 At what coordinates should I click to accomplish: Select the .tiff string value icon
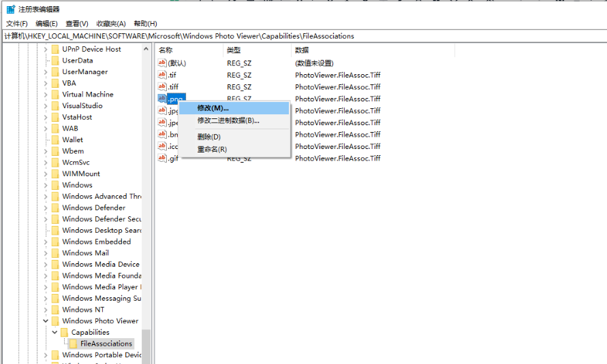pyautogui.click(x=162, y=86)
